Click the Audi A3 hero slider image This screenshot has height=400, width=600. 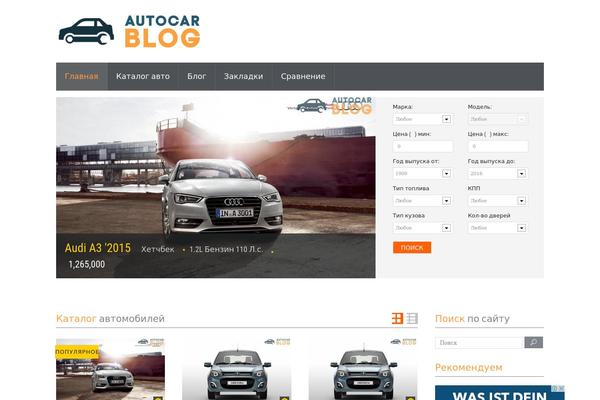tap(215, 188)
